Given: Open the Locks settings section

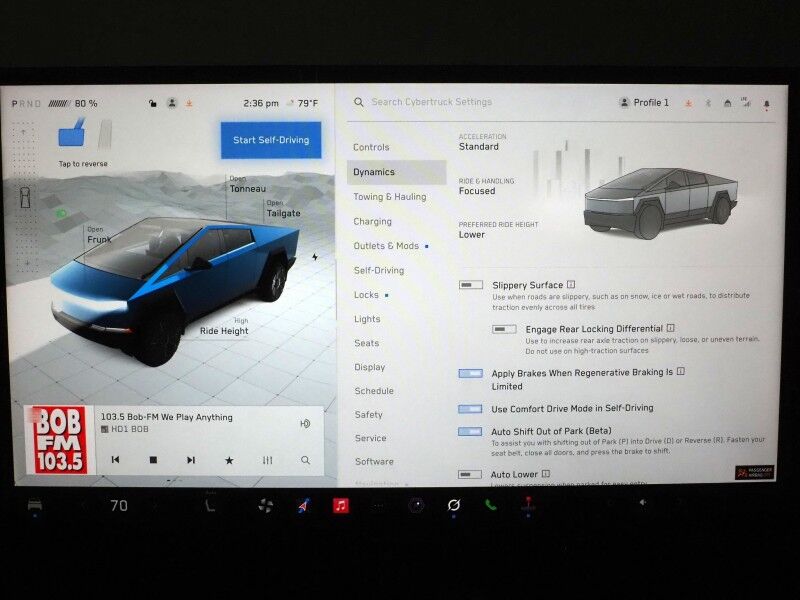Looking at the screenshot, I should point(366,295).
